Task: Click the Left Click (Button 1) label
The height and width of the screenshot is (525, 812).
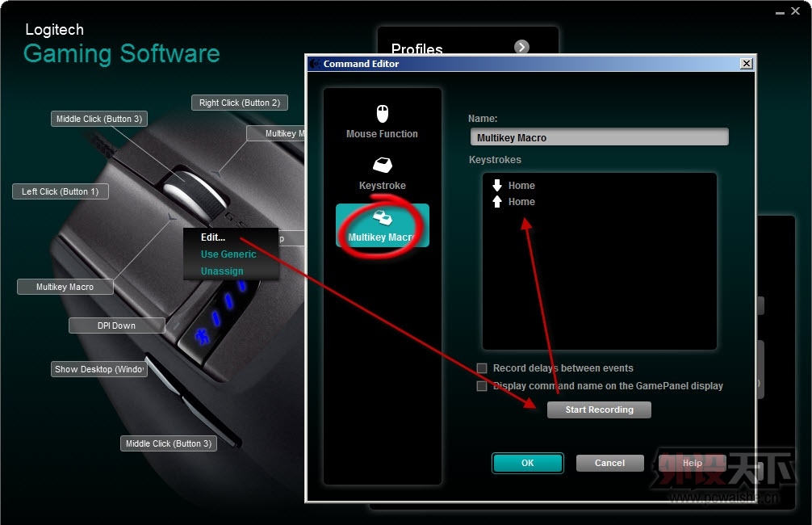Action: tap(60, 191)
